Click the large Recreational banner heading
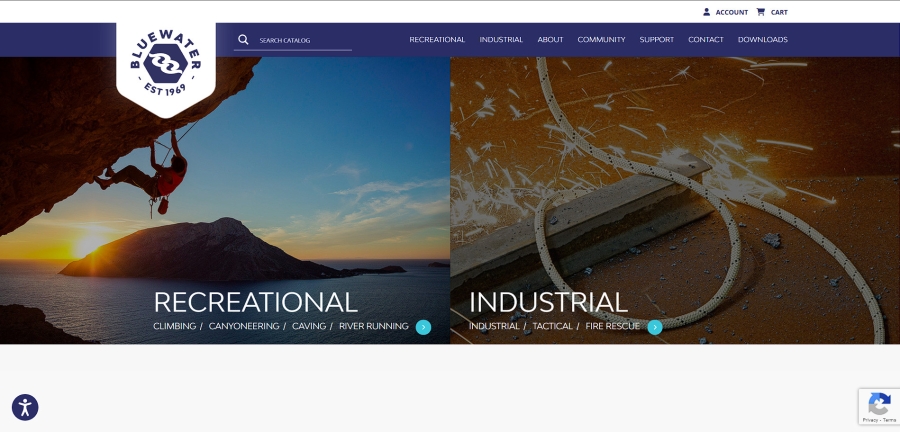Screen dimensions: 900x432 coord(255,302)
